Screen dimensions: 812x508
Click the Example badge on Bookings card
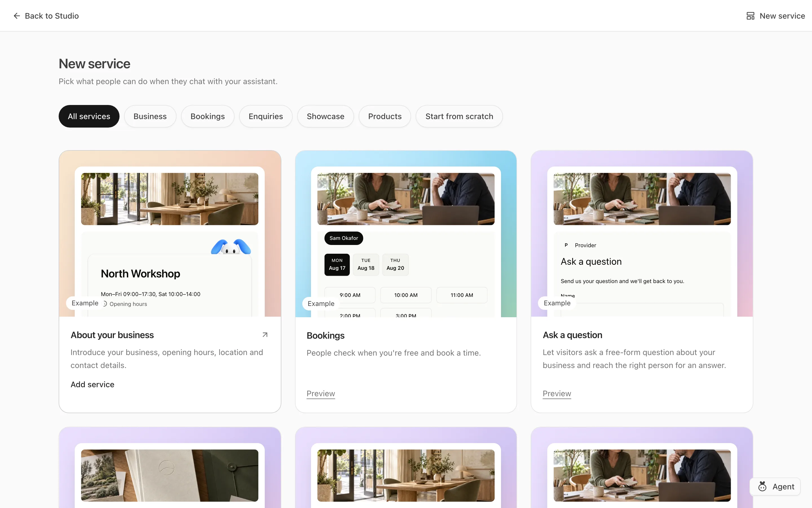pyautogui.click(x=321, y=303)
